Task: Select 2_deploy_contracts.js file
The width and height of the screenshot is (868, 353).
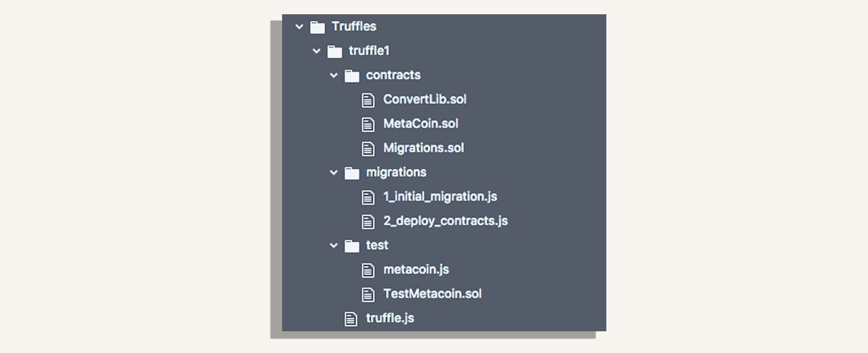Action: pyautogui.click(x=445, y=221)
